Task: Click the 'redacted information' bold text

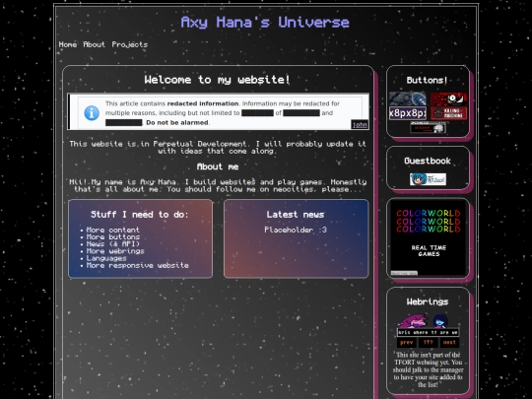Action: coord(203,103)
